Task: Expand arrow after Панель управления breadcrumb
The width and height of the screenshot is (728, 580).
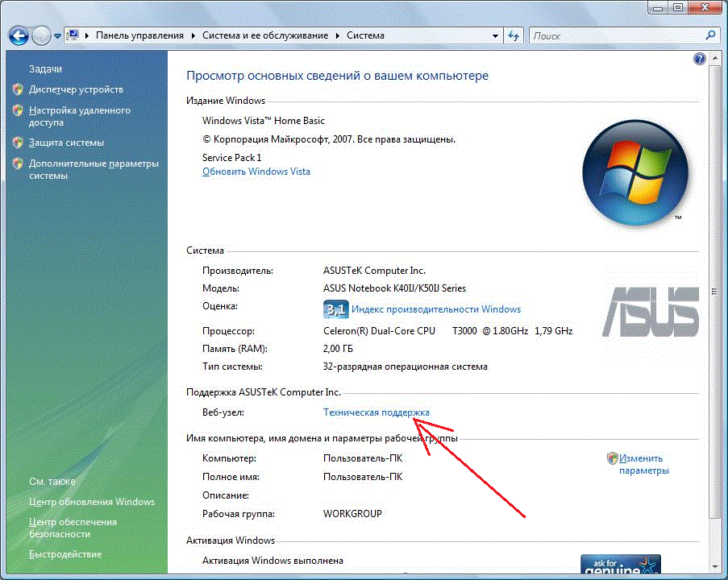Action: 193,35
